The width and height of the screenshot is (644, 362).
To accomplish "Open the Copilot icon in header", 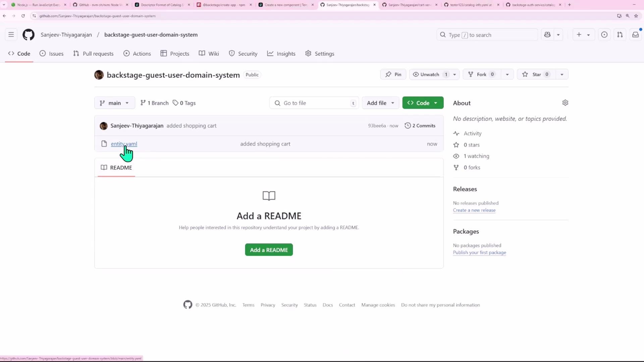I will [547, 35].
